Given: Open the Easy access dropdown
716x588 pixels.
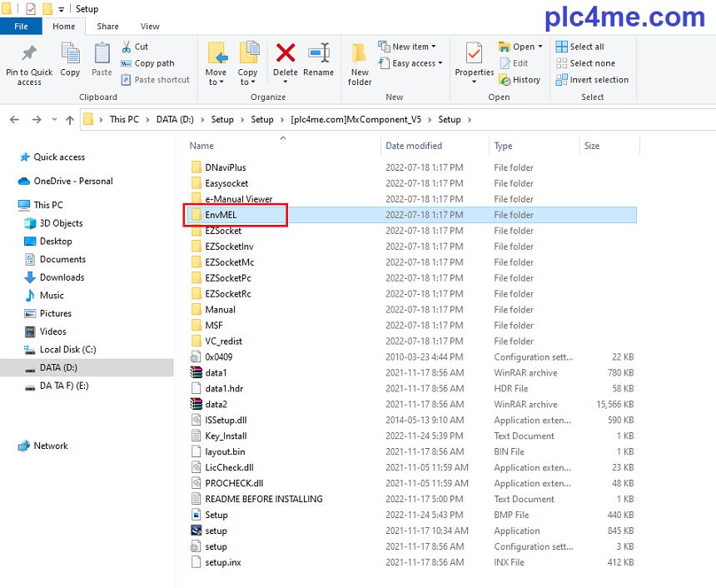Looking at the screenshot, I should coord(410,63).
